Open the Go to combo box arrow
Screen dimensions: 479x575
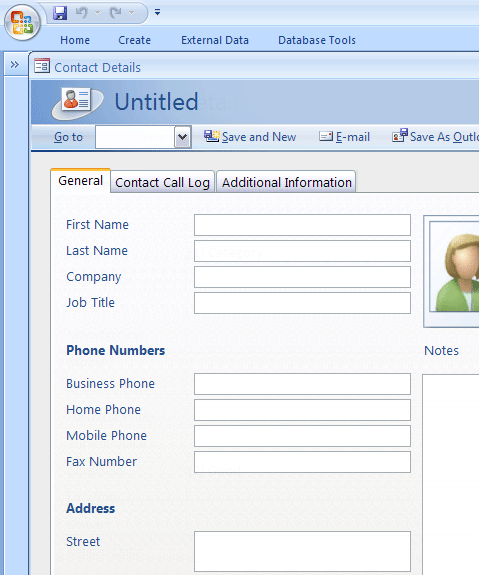[183, 137]
